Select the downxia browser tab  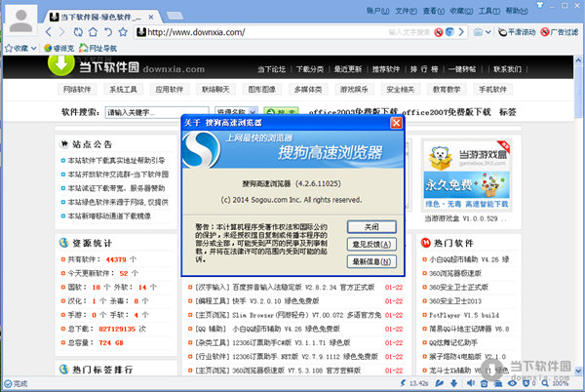click(100, 17)
